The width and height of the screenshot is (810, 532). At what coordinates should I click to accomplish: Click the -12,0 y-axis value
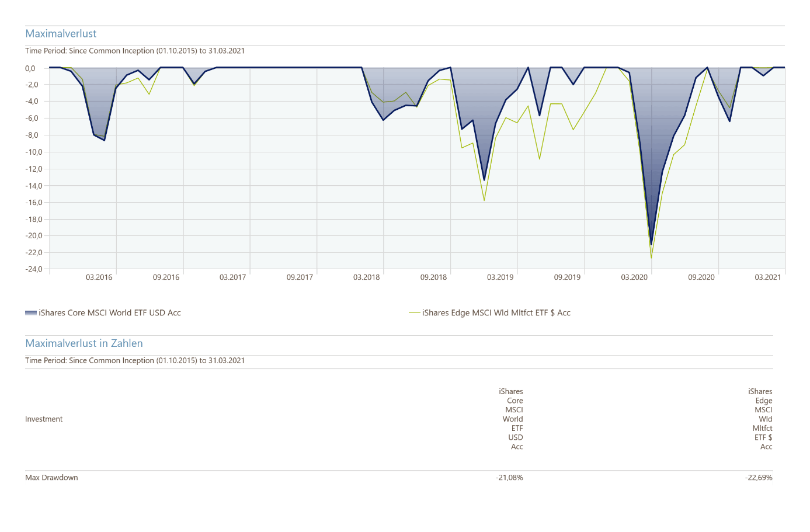pos(34,169)
